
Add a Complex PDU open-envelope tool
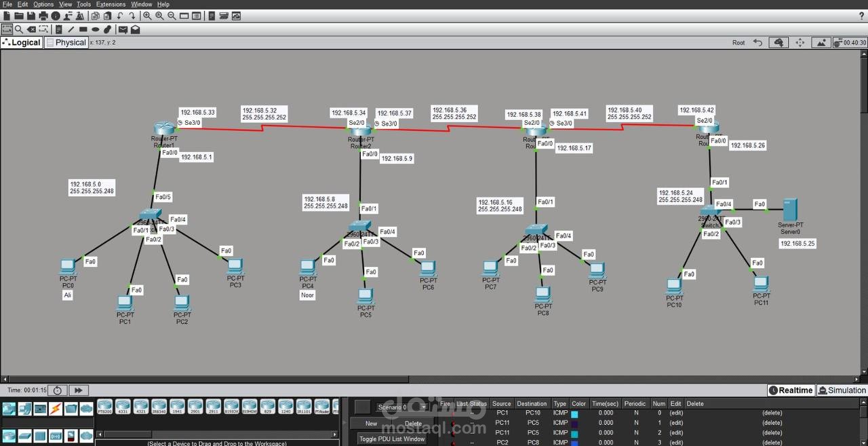click(x=135, y=29)
